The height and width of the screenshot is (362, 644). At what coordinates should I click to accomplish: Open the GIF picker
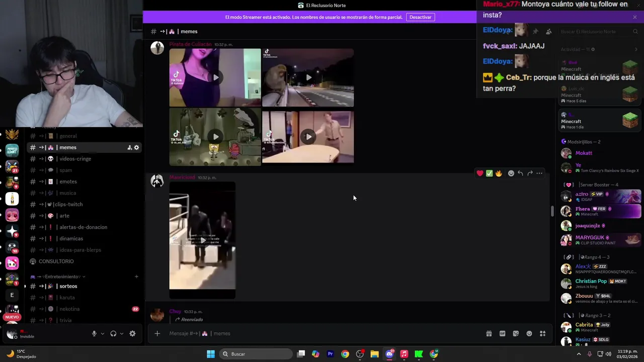point(502,333)
